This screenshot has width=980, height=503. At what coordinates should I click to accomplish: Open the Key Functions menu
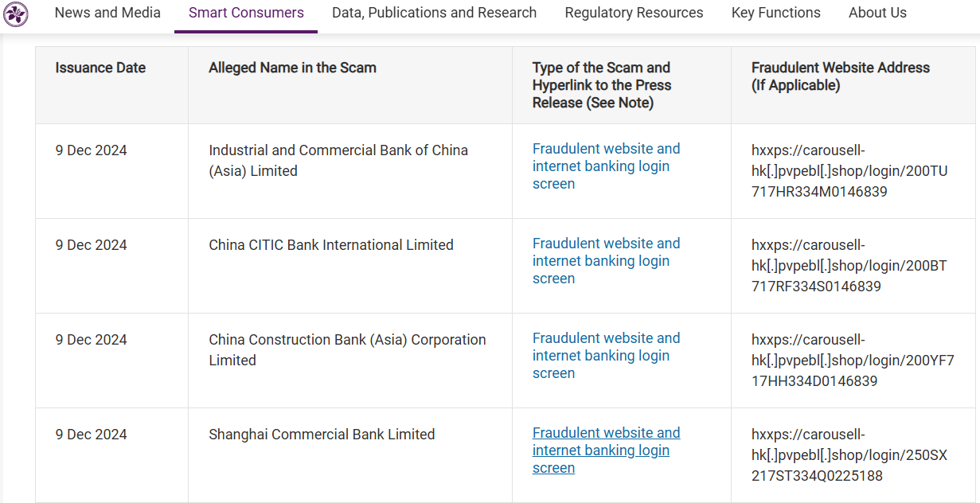tap(775, 13)
